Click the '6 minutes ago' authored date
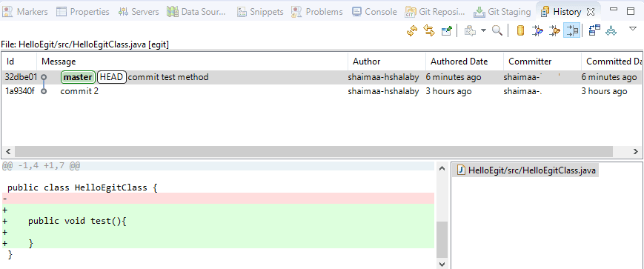The image size is (644, 269). pos(454,77)
